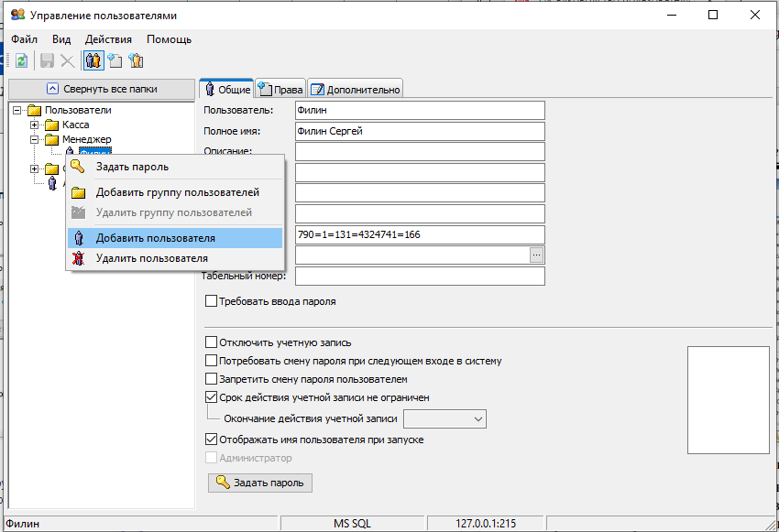
Task: Click the Полное имя input field
Action: [420, 131]
